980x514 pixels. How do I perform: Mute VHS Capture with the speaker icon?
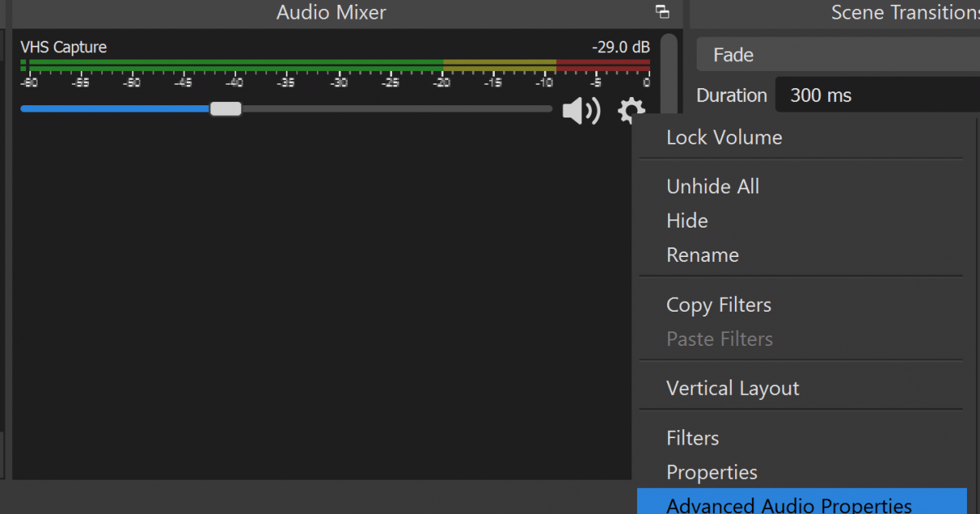581,111
